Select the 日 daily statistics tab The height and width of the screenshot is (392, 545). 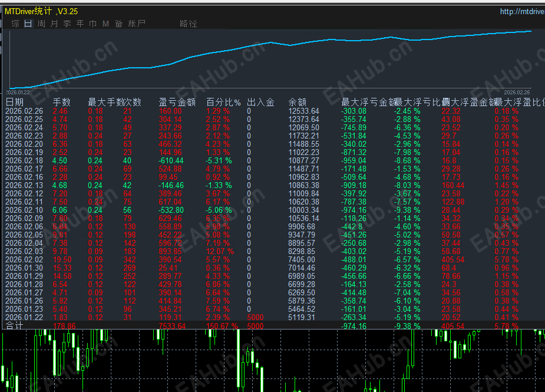click(x=28, y=24)
